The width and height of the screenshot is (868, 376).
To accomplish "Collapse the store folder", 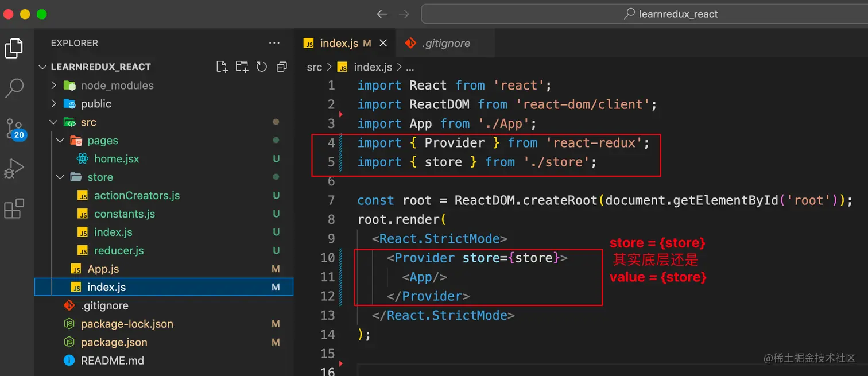I will [91, 177].
